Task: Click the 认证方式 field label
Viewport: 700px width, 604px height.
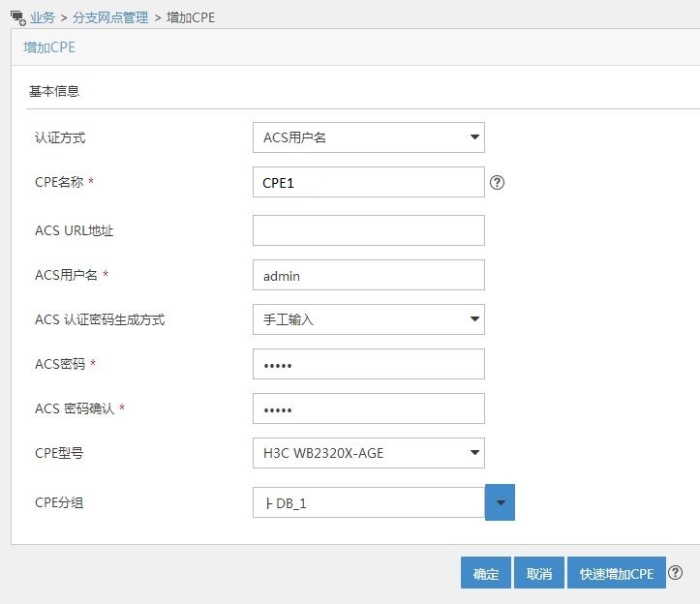Action: (60, 137)
